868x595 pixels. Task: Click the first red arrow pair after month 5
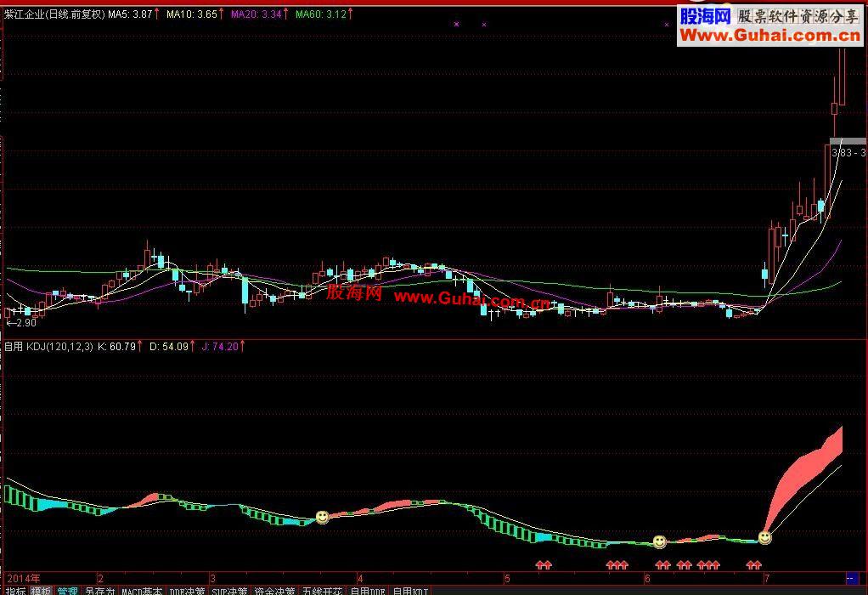coord(544,565)
